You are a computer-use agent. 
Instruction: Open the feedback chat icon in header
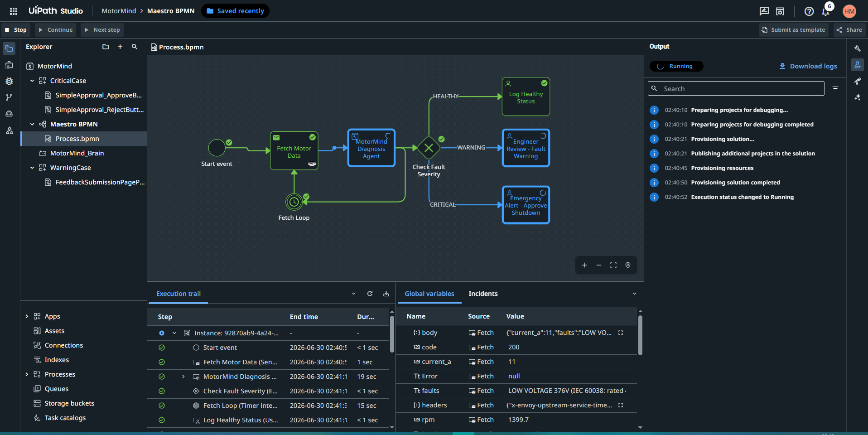point(764,11)
